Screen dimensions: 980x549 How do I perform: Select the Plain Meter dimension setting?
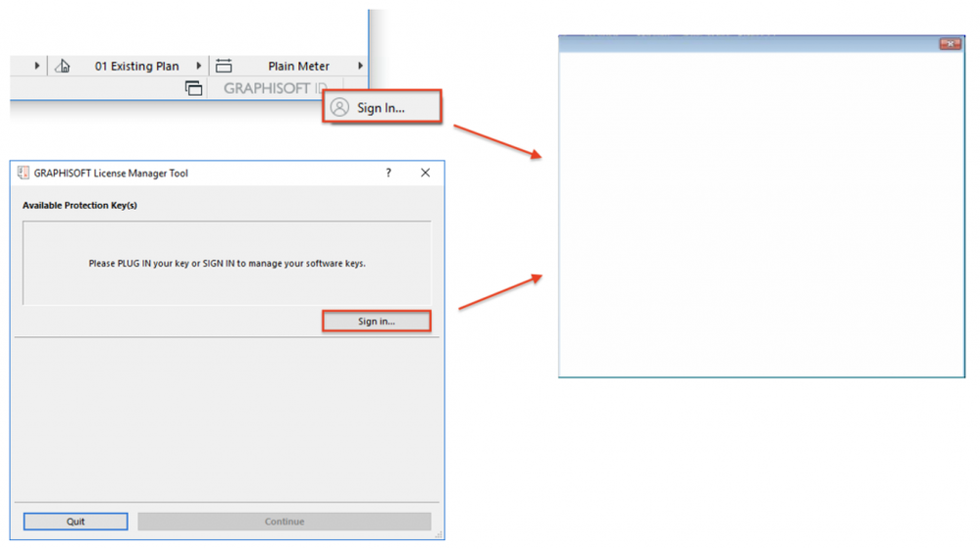coord(299,66)
